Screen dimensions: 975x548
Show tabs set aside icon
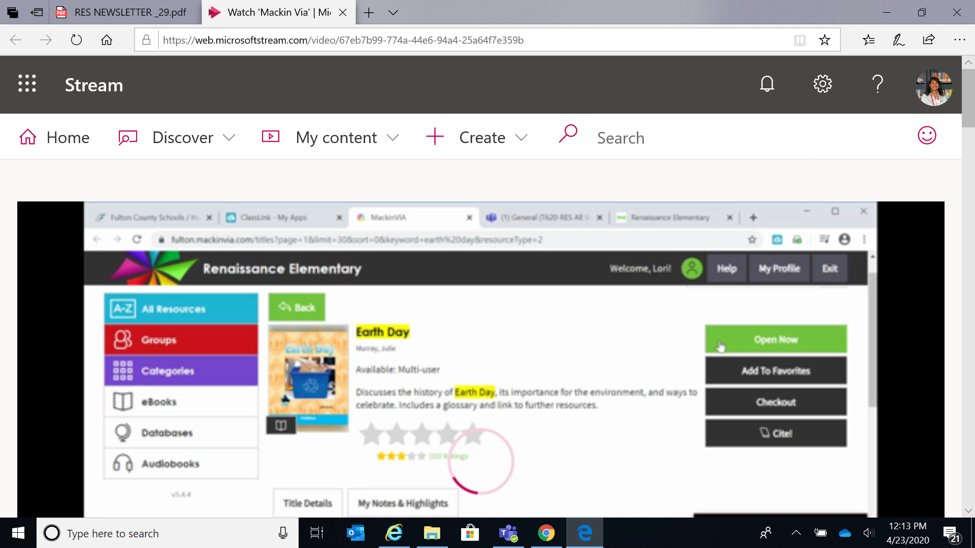(x=37, y=12)
